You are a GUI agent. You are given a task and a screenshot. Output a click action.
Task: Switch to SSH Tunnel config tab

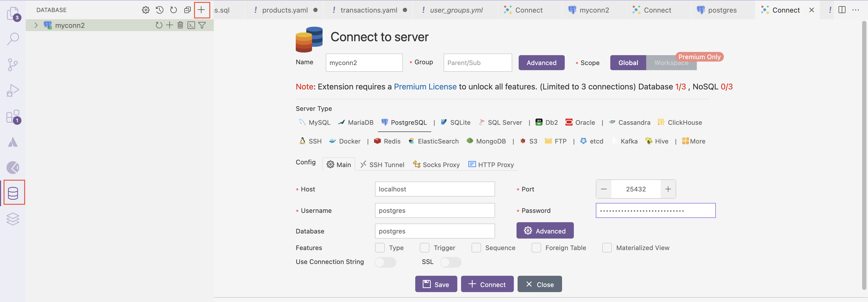tap(382, 165)
